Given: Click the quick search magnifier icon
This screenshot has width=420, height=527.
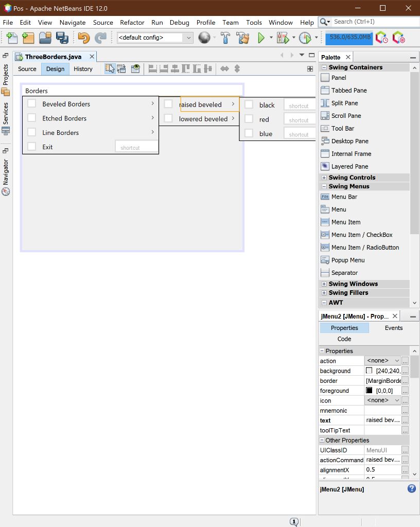Looking at the screenshot, I should click(324, 22).
